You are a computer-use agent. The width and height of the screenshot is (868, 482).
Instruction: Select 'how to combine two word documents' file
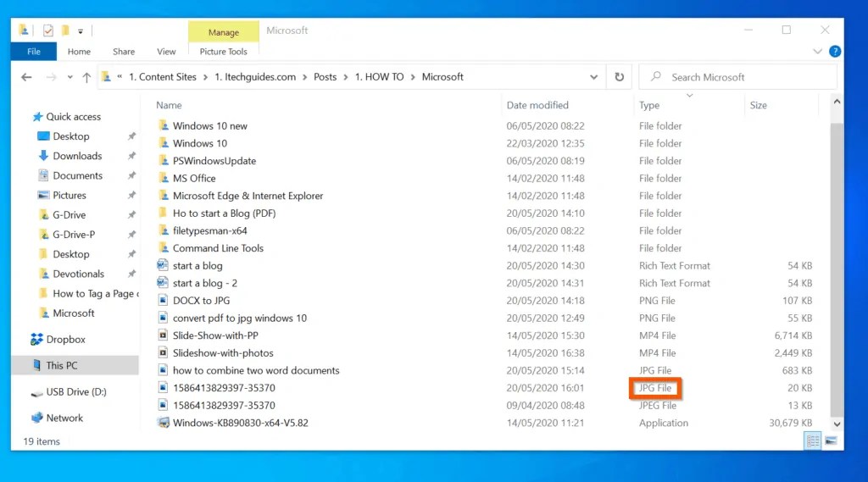point(256,370)
